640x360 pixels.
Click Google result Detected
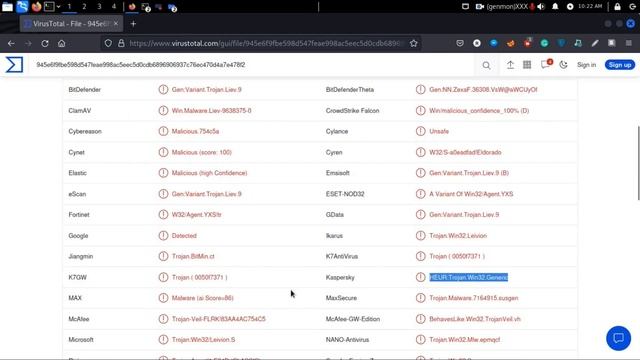184,236
